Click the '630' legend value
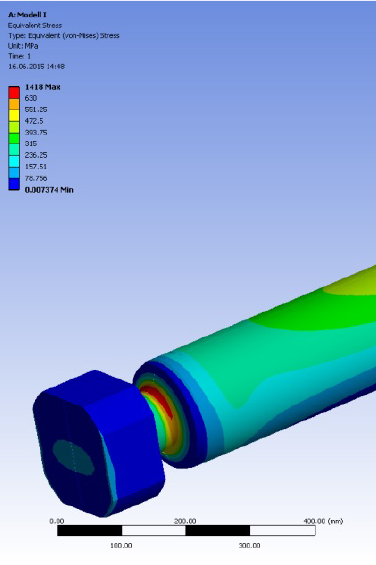Viewport: 376px width, 565px height. coord(31,98)
